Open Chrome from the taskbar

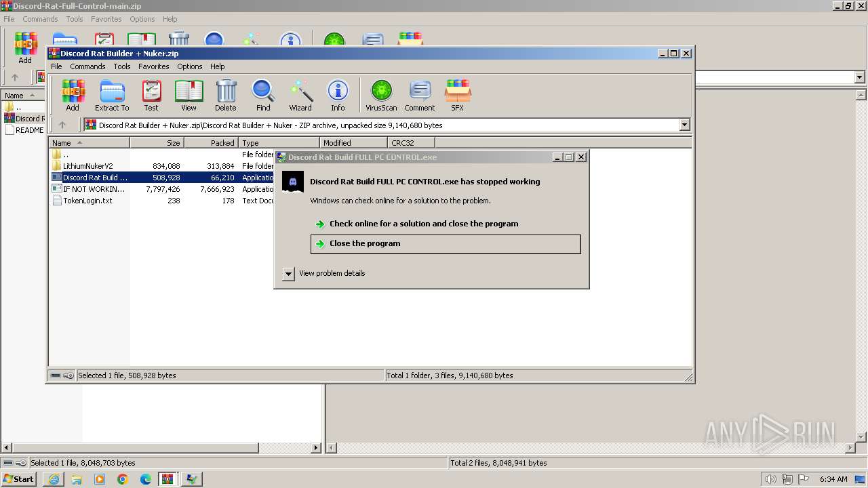pos(123,479)
